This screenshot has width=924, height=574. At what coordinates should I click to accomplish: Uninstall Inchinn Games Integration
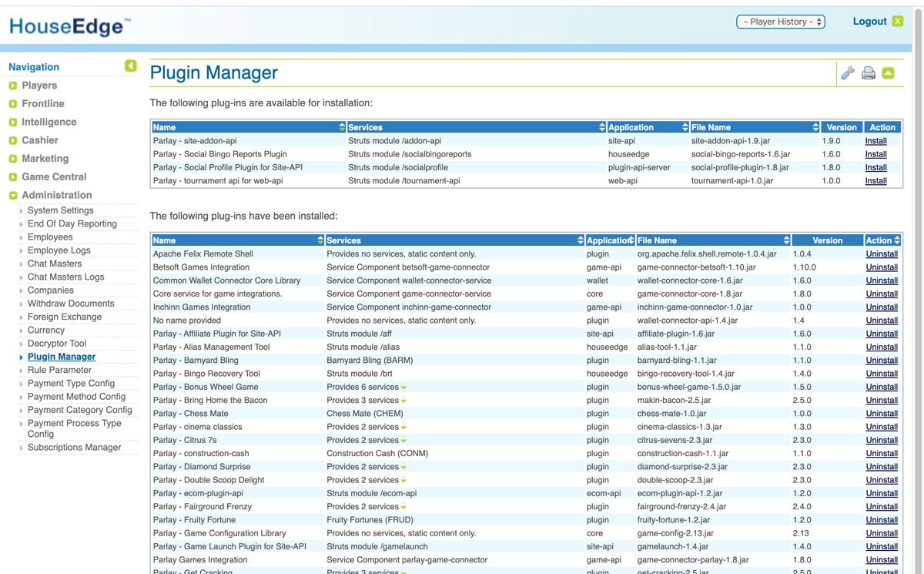pos(882,307)
